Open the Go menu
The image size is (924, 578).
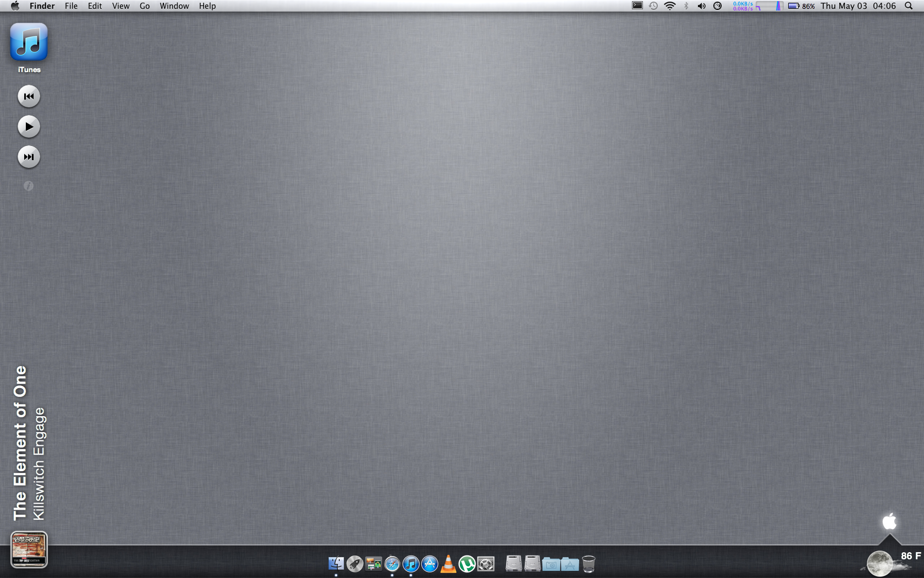[145, 6]
